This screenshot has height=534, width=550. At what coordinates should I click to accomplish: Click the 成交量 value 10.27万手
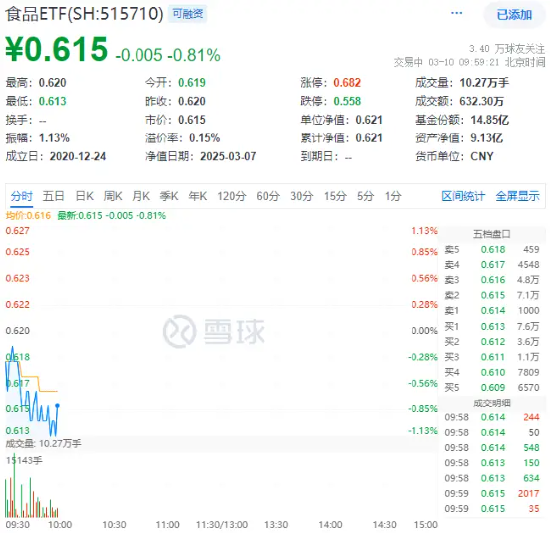pos(484,83)
